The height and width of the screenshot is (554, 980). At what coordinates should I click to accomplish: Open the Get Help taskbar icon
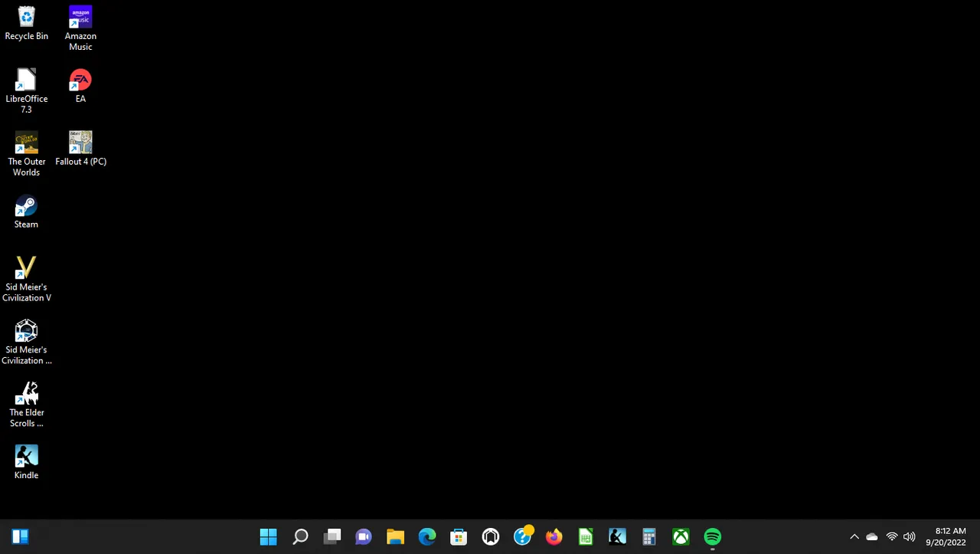click(x=523, y=536)
